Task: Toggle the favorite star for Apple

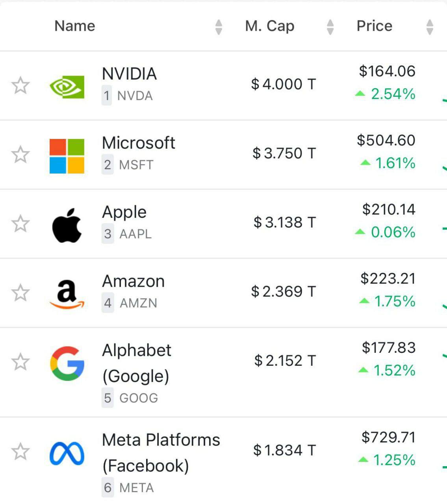Action: tap(20, 224)
